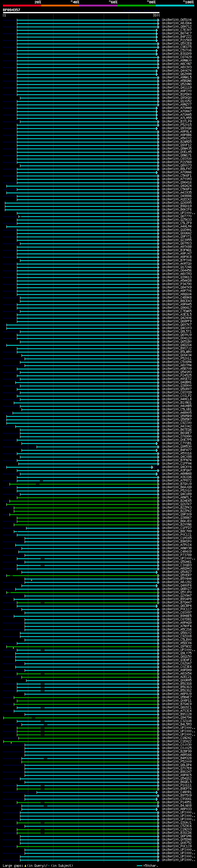Open hit UniRef100_B6T4C7
197x868 pixels.
[176, 33]
